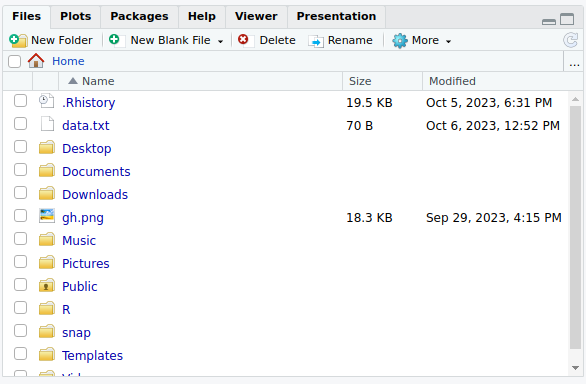Open the More dropdown arrow

coord(448,41)
